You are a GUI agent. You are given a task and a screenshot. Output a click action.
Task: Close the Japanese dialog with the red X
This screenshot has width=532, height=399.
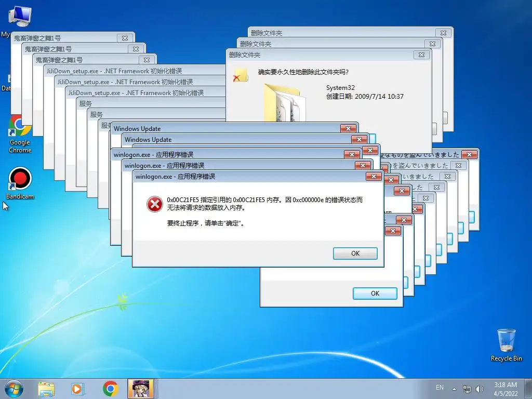(469, 155)
